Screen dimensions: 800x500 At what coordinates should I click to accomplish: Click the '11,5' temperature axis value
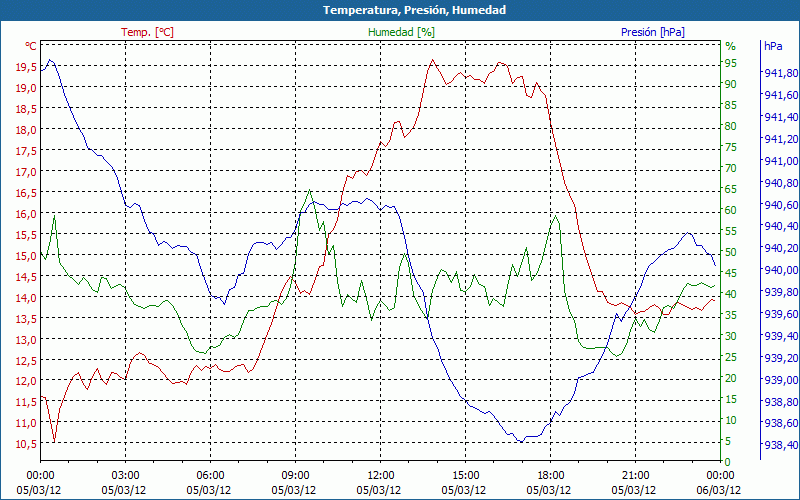28,403
